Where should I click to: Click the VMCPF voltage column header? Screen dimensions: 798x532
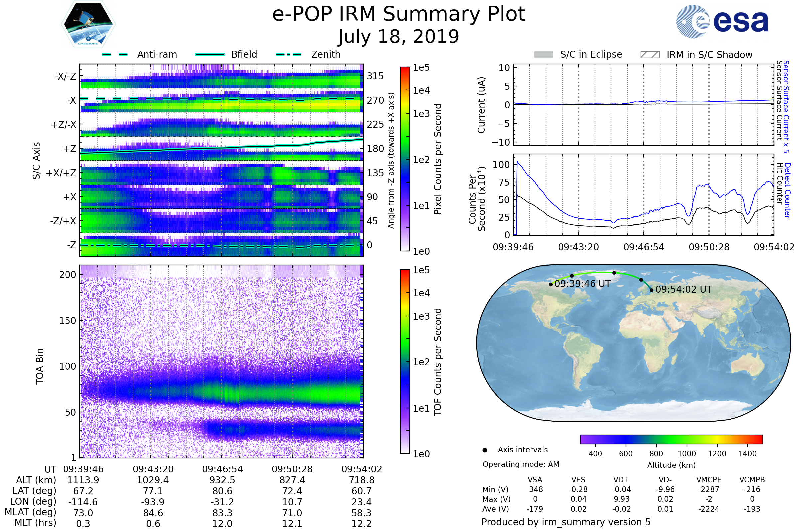pos(709,480)
